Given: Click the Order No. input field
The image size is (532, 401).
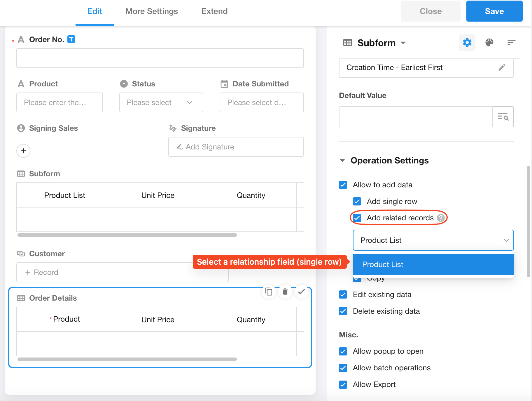Looking at the screenshot, I should 160,58.
